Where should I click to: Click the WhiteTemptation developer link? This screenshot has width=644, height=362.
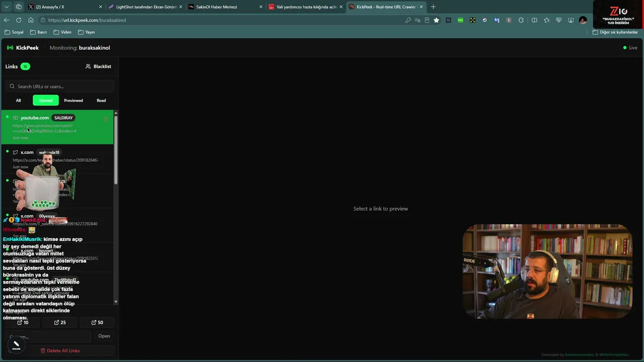coord(614,355)
